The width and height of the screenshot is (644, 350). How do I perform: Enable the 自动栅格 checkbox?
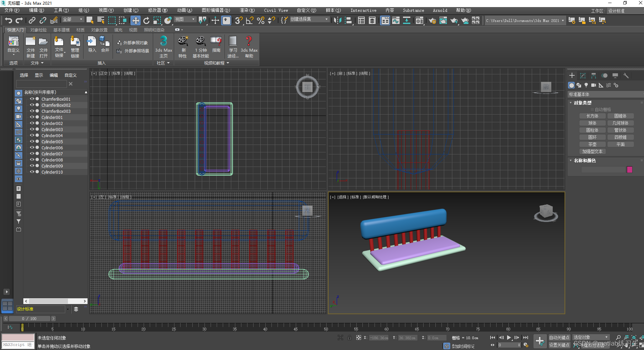pos(592,109)
